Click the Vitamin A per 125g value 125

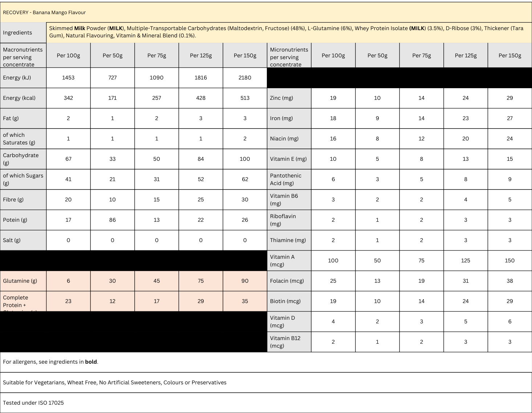[466, 261]
